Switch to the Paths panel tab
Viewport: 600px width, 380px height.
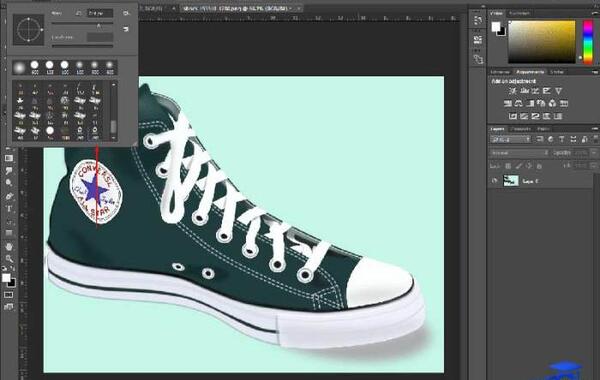click(x=543, y=129)
